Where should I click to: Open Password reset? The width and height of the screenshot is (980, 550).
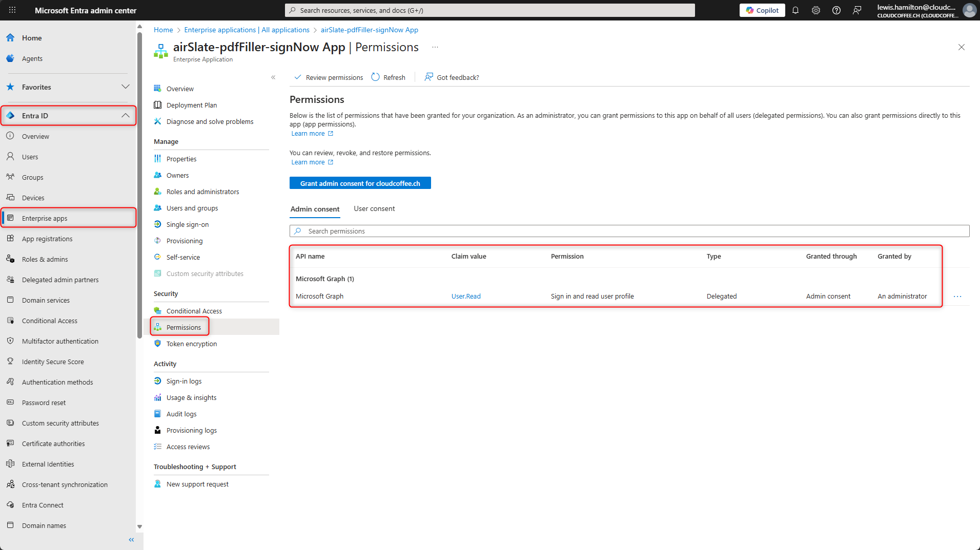(x=44, y=403)
